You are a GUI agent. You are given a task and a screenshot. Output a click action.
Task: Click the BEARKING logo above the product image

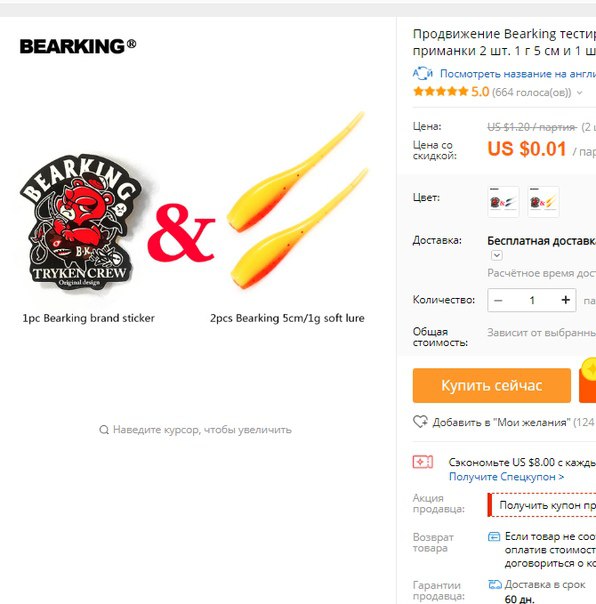coord(78,46)
